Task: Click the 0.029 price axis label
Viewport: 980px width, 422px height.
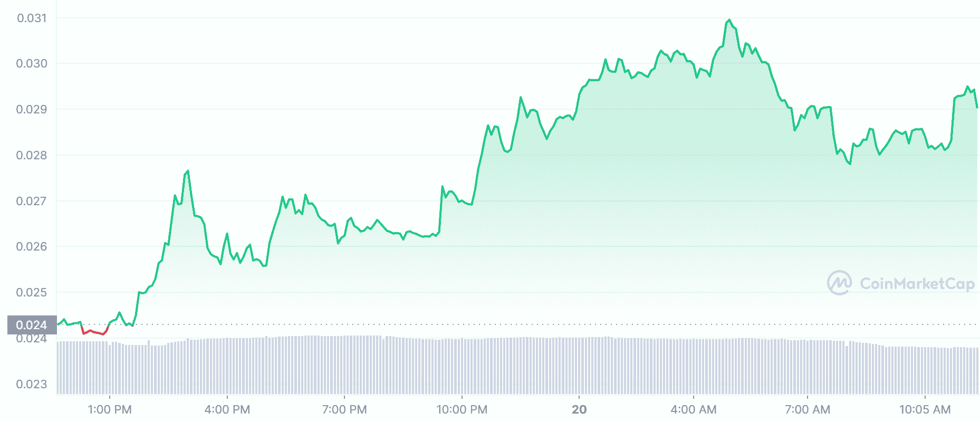Action: 32,109
